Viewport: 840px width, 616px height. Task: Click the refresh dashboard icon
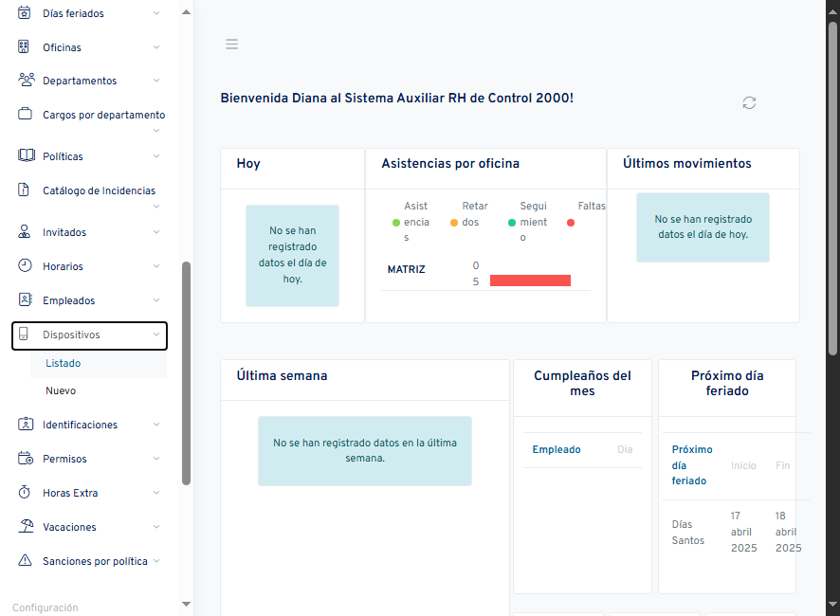(x=749, y=103)
